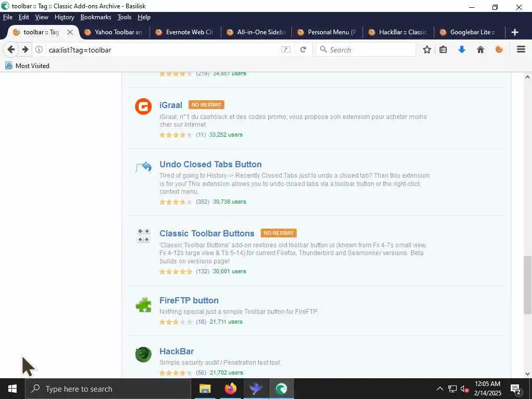Show site information icon in address bar

click(39, 50)
